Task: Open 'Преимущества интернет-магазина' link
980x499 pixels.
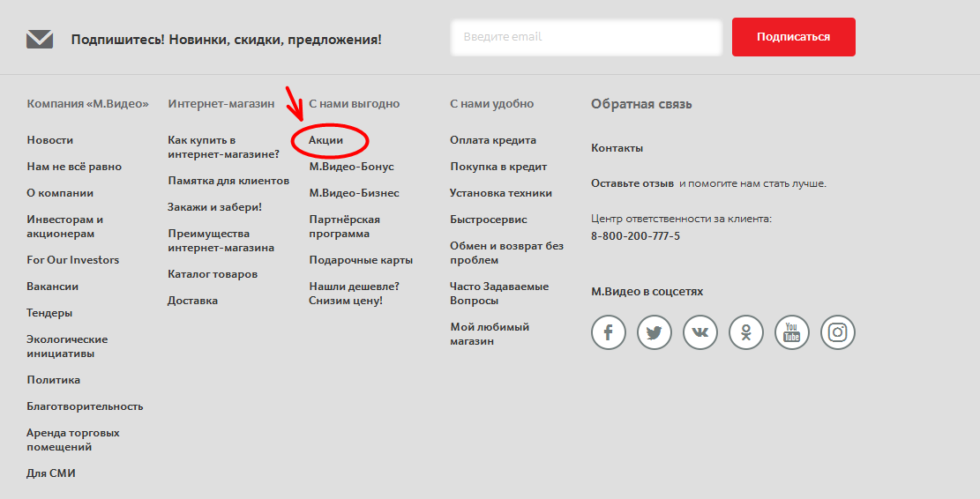Action: [x=221, y=241]
